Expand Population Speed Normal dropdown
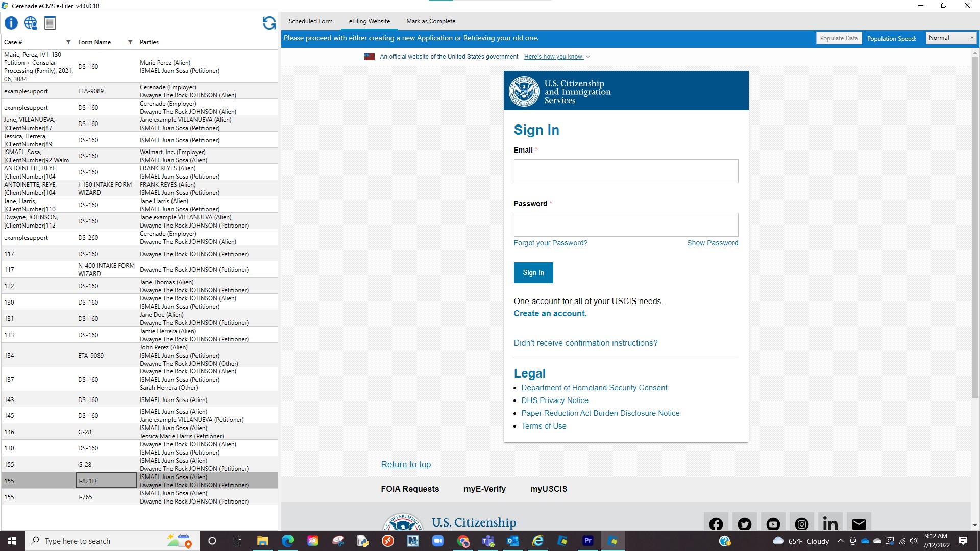 pyautogui.click(x=951, y=38)
